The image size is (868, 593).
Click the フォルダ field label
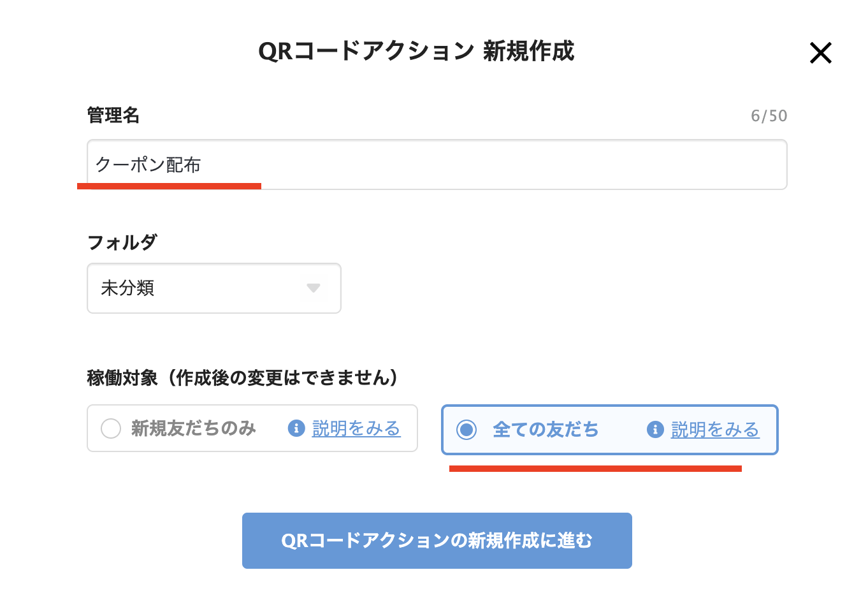tap(122, 242)
